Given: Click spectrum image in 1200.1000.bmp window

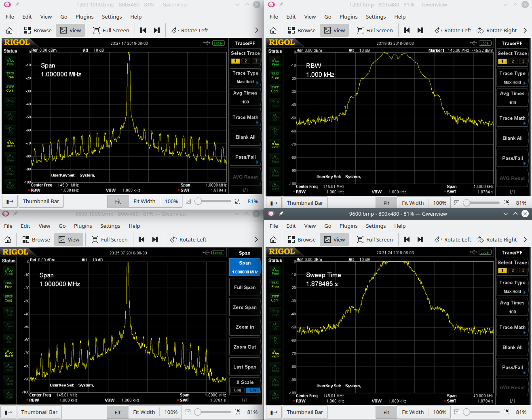Looking at the screenshot, I should [x=132, y=116].
